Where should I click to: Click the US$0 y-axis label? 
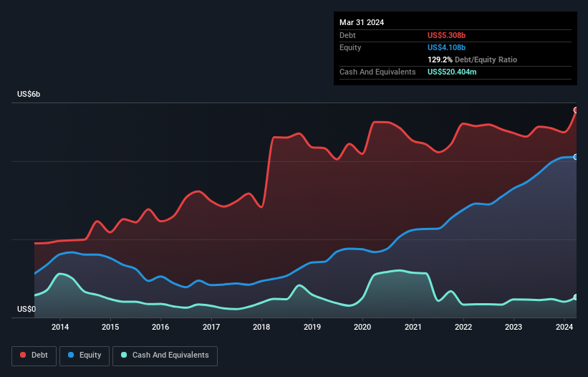(x=26, y=309)
